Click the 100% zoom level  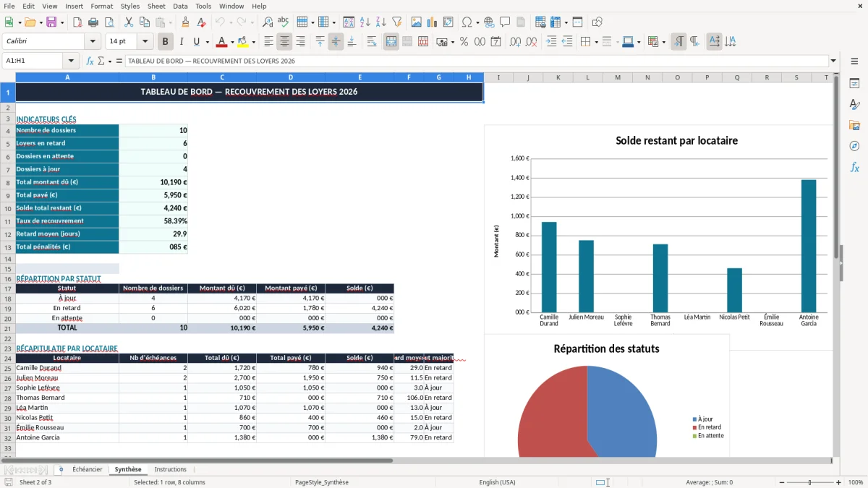855,482
